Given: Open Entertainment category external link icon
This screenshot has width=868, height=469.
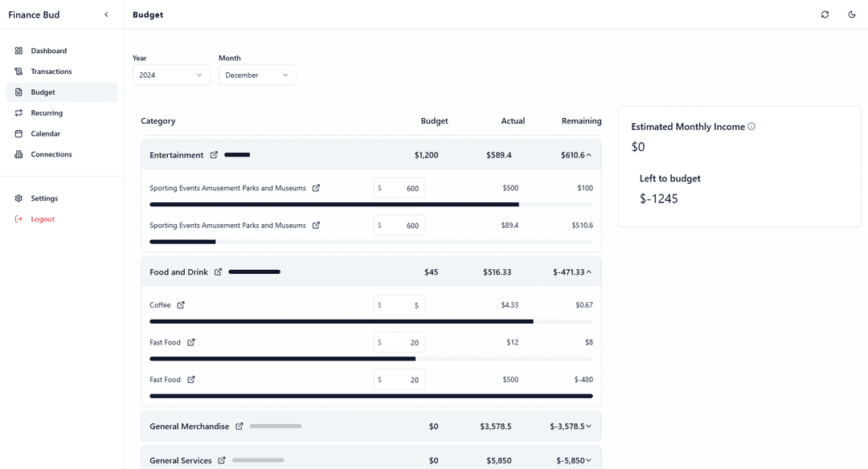Looking at the screenshot, I should (x=214, y=155).
